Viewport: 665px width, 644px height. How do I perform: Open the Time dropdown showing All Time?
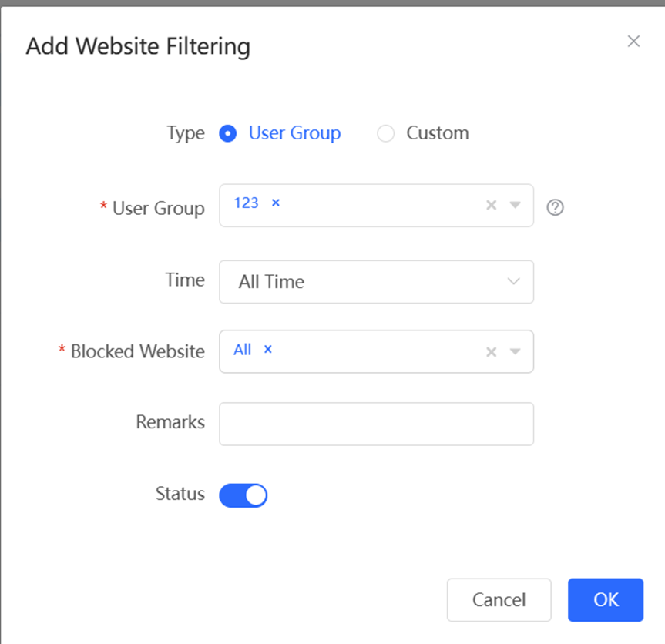click(x=376, y=282)
